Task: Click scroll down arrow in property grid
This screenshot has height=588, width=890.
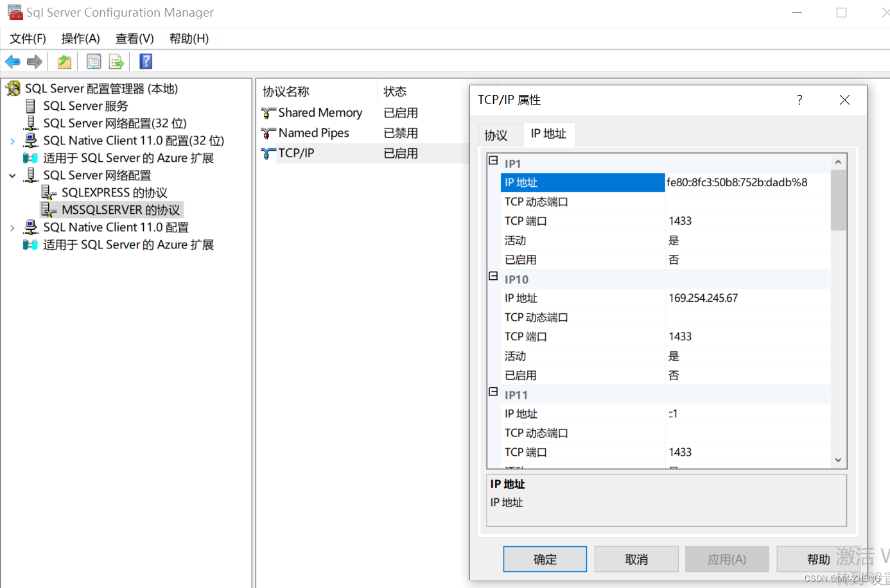Action: pyautogui.click(x=838, y=460)
